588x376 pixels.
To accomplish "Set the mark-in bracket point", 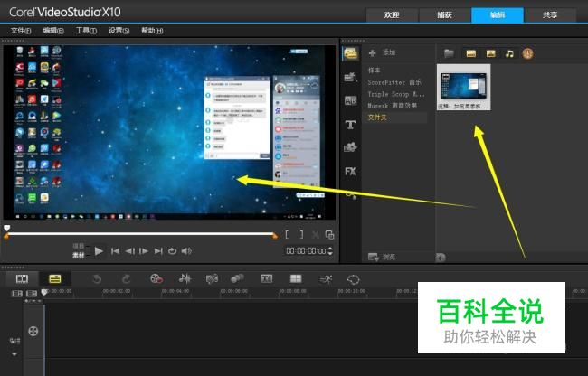I will pyautogui.click(x=287, y=235).
